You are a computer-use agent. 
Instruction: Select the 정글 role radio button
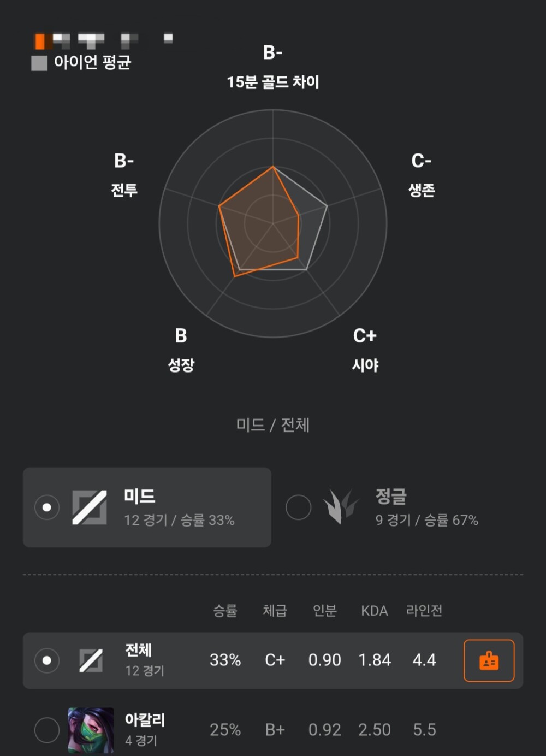(x=298, y=507)
